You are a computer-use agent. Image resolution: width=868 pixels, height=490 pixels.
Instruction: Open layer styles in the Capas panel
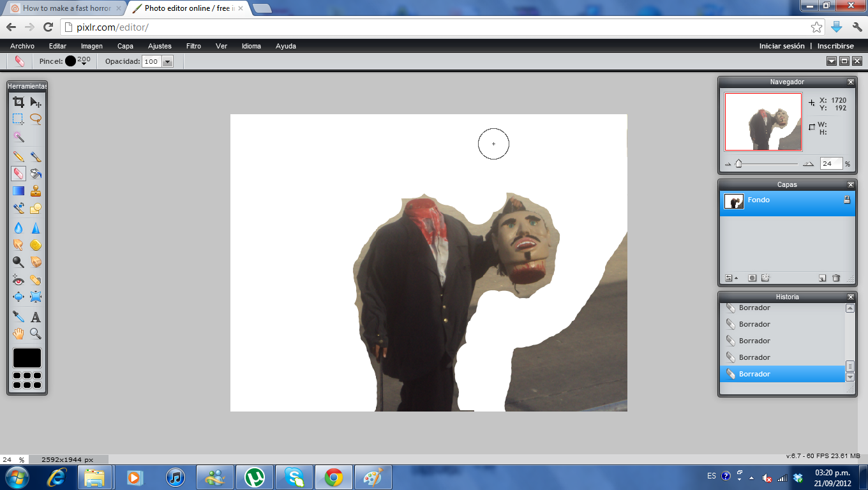(x=766, y=278)
